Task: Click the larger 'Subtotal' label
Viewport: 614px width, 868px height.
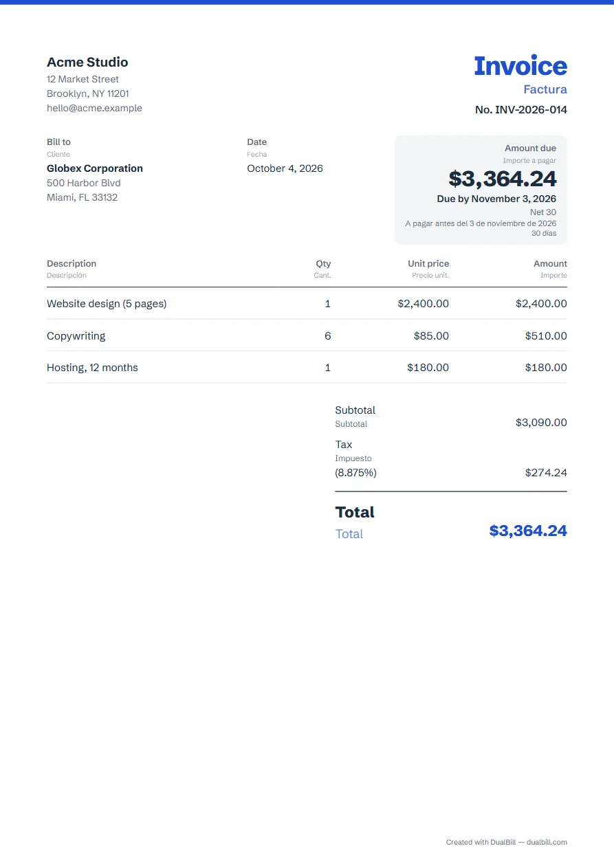Action: [x=355, y=410]
